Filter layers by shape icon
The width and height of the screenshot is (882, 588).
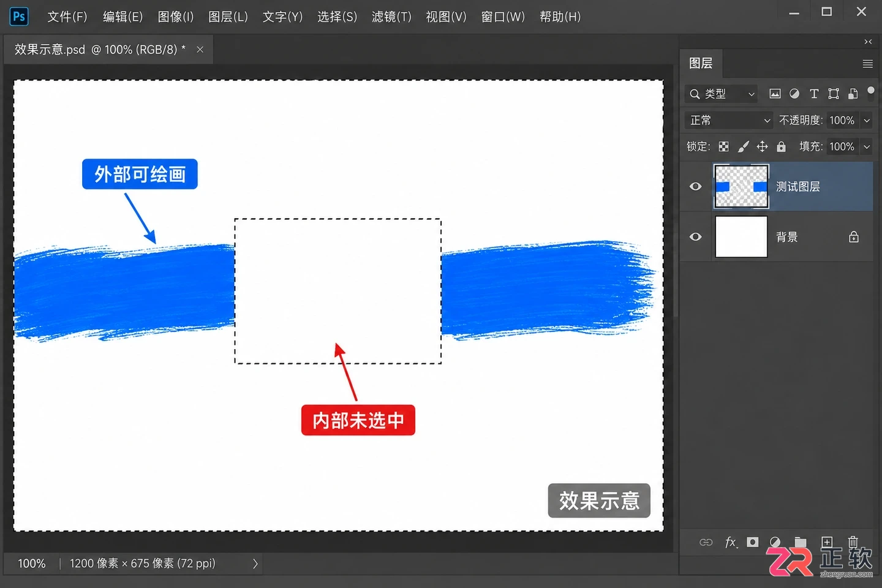[834, 94]
